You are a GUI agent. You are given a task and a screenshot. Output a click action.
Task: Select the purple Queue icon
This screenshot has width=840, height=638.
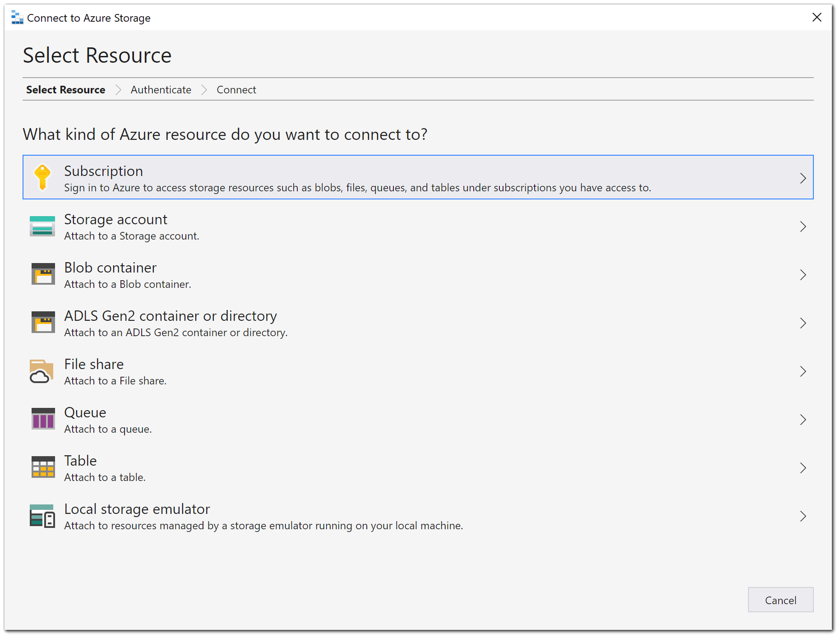42,419
